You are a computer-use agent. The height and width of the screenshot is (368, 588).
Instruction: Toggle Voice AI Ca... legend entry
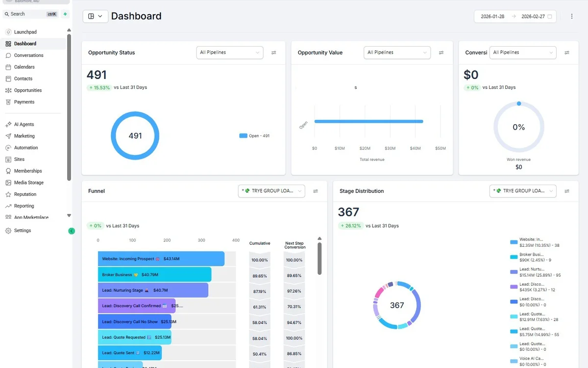(529, 361)
